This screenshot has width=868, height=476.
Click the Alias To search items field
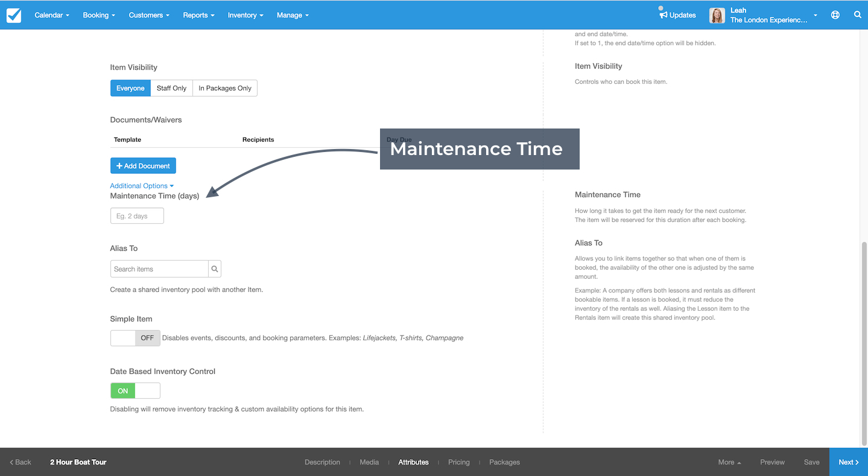pyautogui.click(x=159, y=268)
